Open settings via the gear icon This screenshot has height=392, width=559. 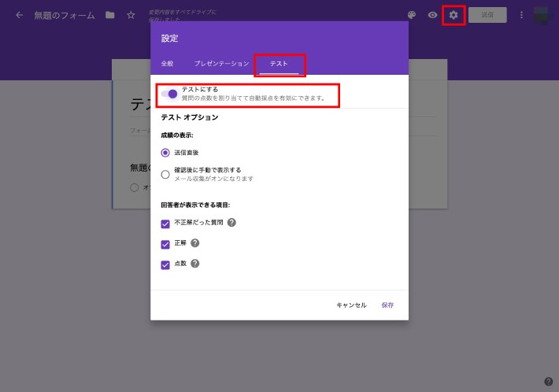pos(453,15)
